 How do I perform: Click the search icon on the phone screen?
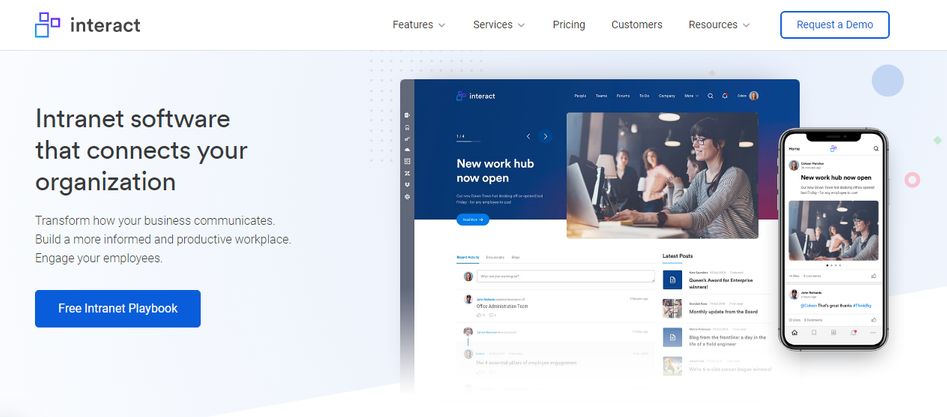point(876,148)
